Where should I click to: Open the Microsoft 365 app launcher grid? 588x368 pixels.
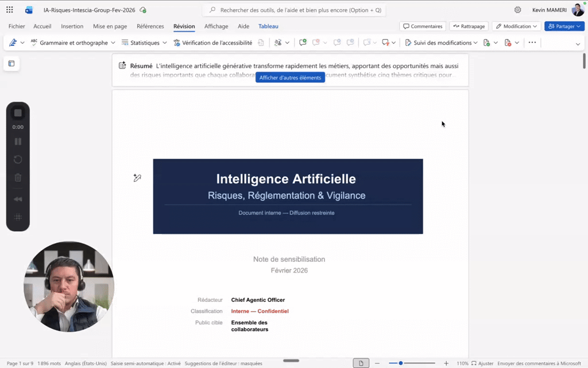9,10
